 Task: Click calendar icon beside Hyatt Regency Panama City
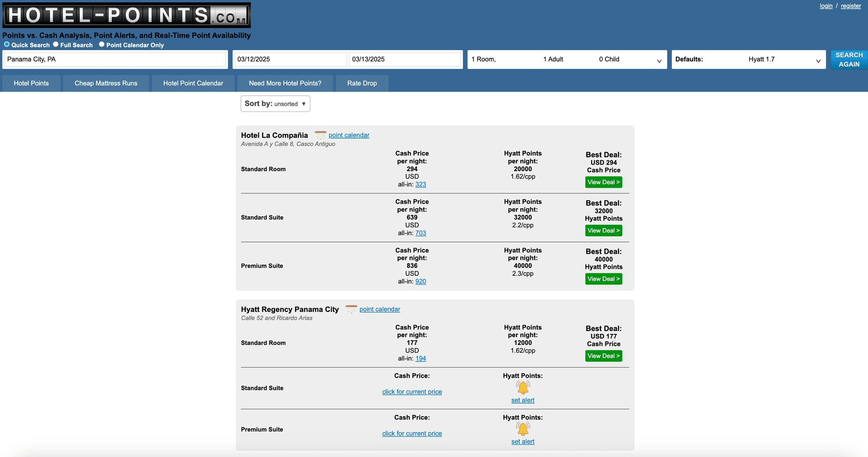pos(351,309)
